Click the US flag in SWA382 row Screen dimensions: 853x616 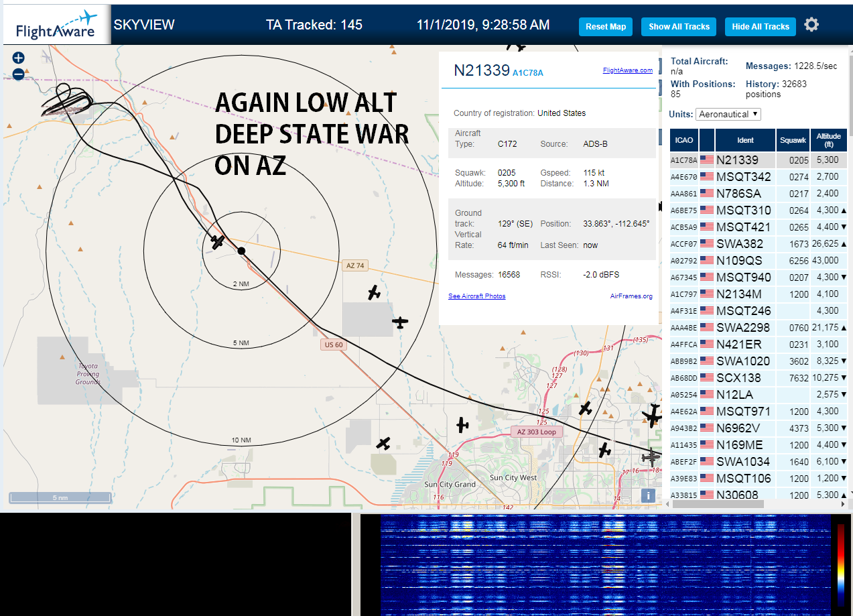[706, 244]
